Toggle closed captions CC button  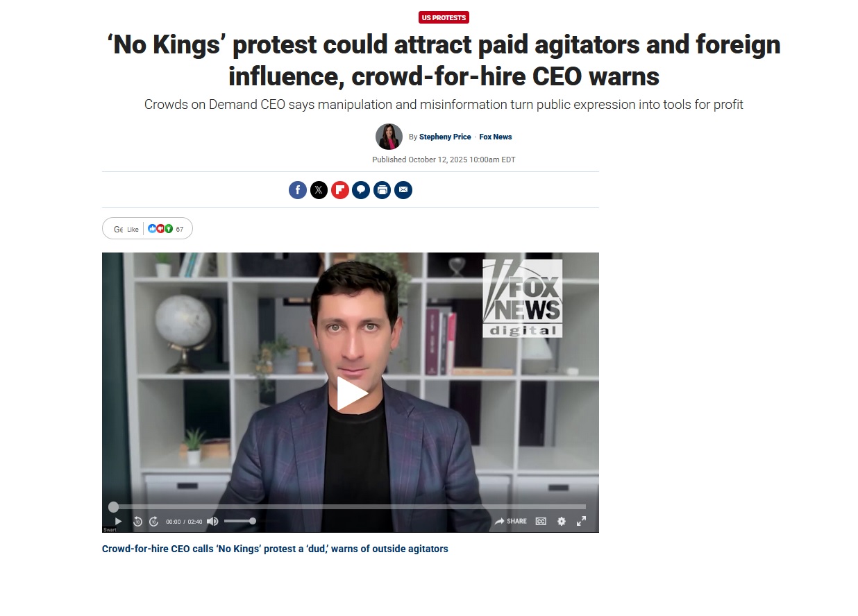[541, 521]
